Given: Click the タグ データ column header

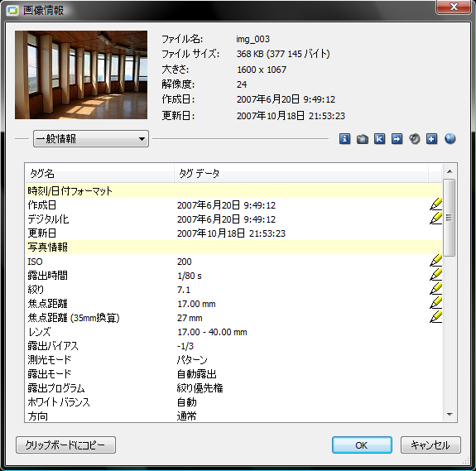Looking at the screenshot, I should click(301, 174).
